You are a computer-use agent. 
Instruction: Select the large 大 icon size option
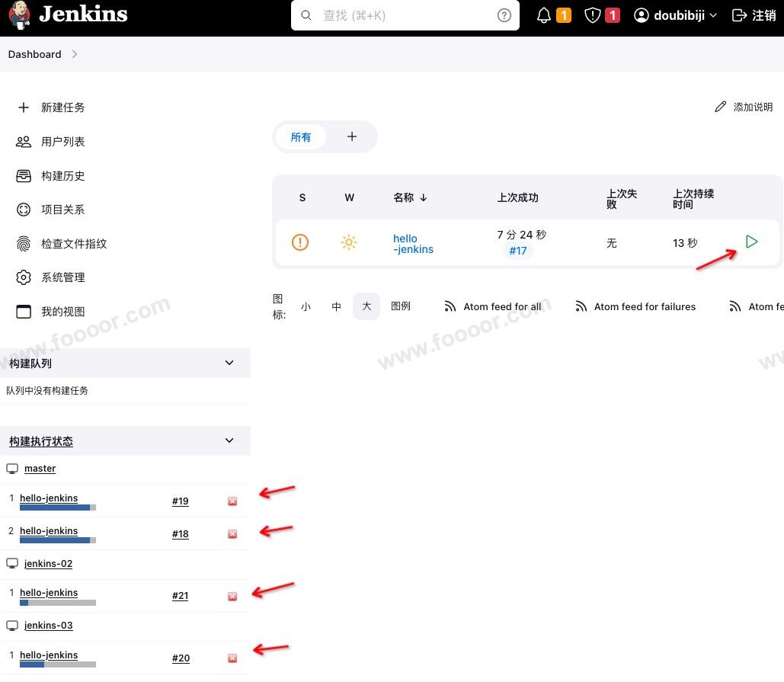[366, 306]
